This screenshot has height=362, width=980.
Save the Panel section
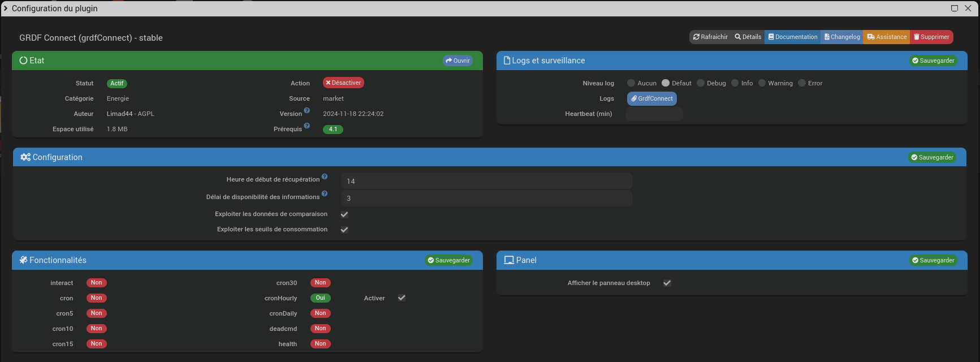933,260
